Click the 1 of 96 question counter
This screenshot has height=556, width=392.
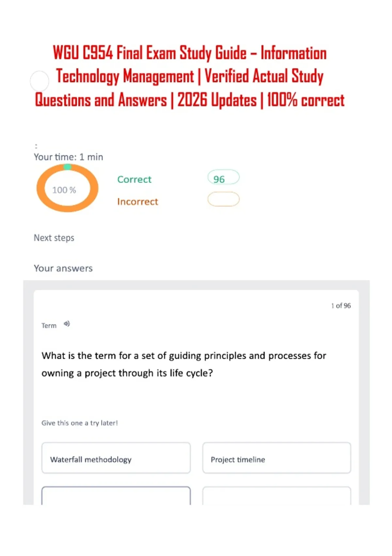point(341,305)
